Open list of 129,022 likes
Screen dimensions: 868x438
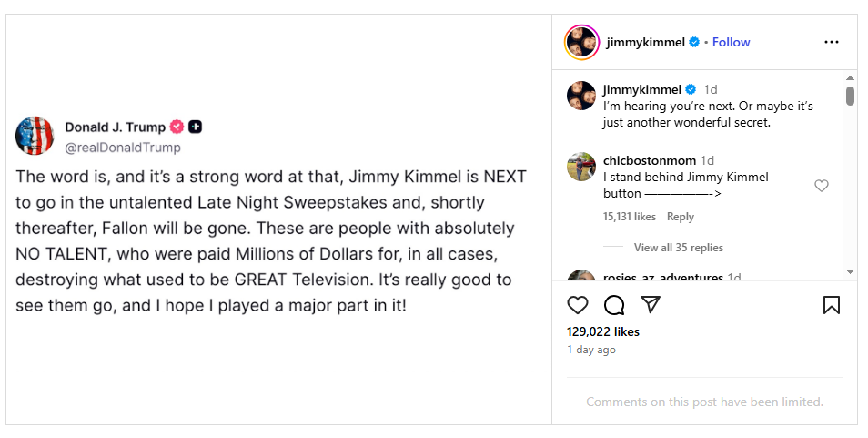pyautogui.click(x=603, y=331)
